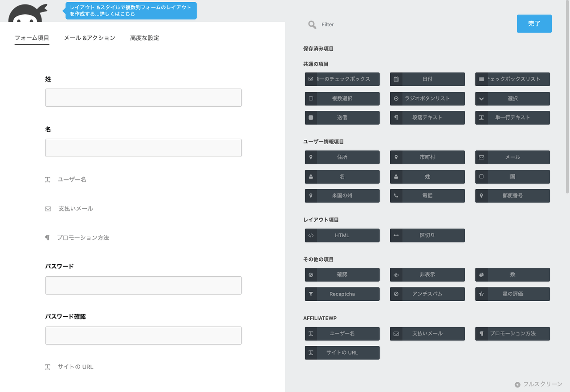Add the メール field under ユーザー情報項目

(513, 157)
